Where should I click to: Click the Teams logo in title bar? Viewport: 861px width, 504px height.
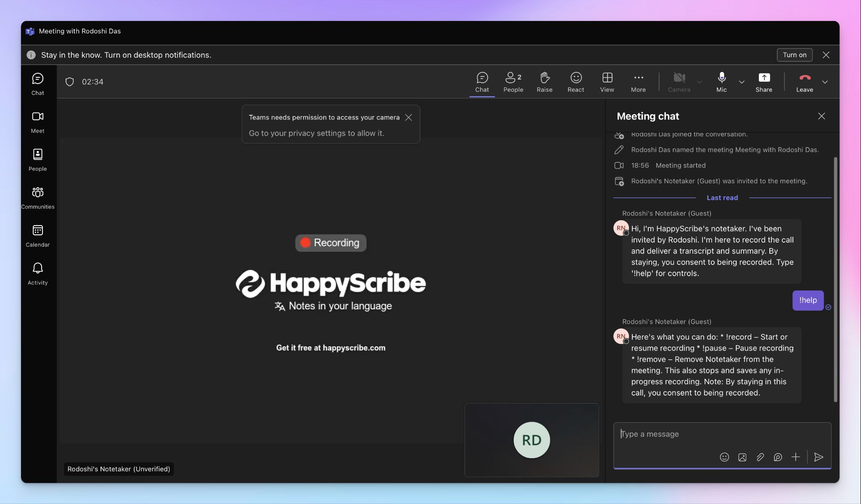(30, 31)
